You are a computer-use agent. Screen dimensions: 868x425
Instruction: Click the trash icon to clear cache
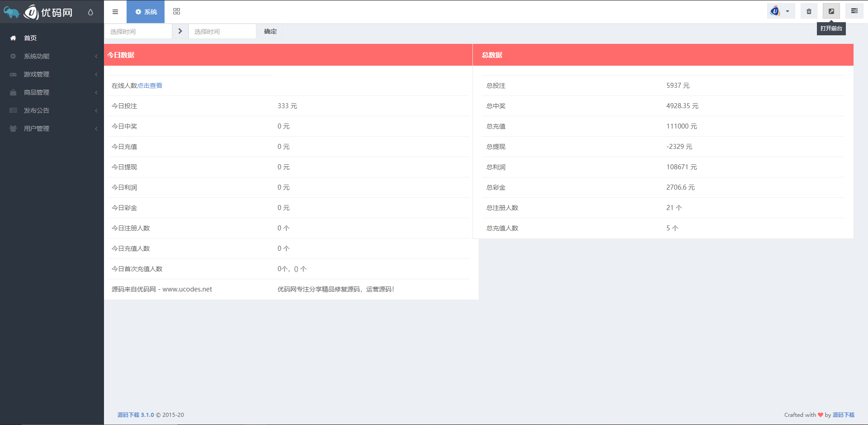tap(809, 10)
